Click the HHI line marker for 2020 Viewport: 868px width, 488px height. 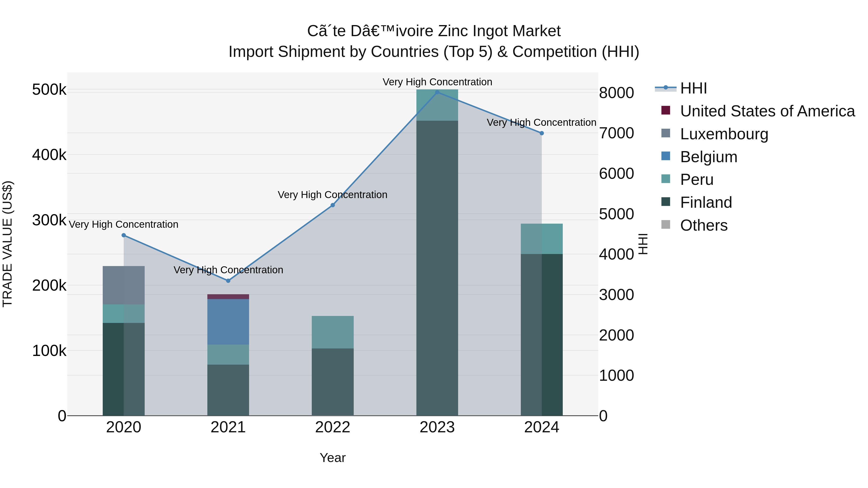124,235
